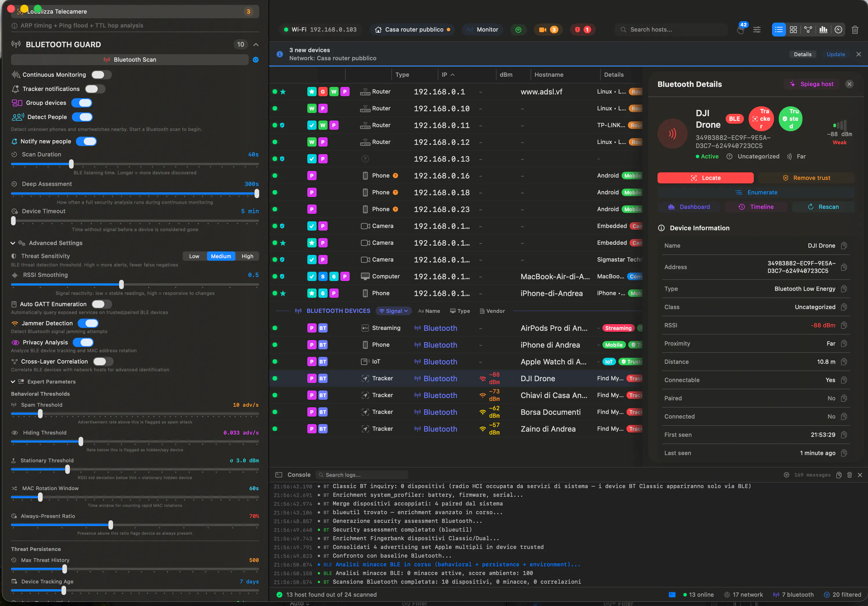Click the Trusted badge on DJI Drone
This screenshot has width=868, height=606.
(x=791, y=119)
